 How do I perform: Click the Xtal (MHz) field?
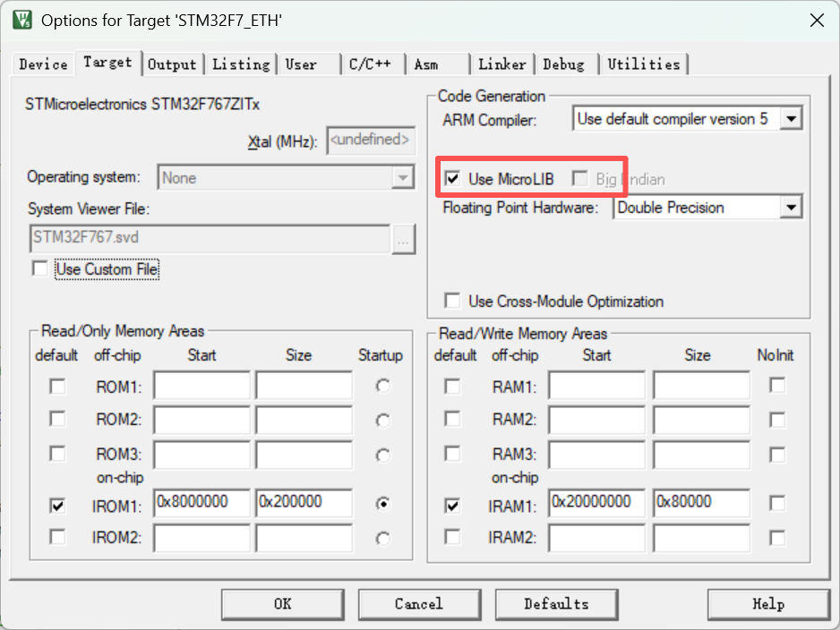(x=371, y=140)
